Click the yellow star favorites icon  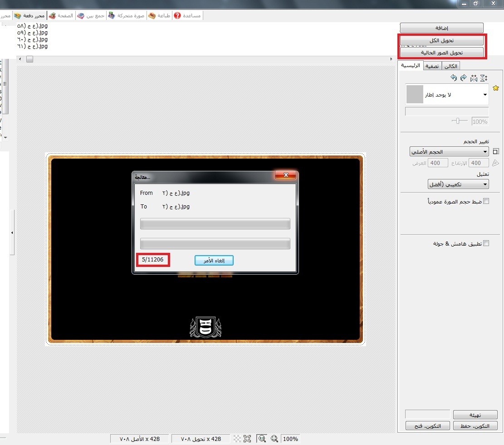(496, 88)
